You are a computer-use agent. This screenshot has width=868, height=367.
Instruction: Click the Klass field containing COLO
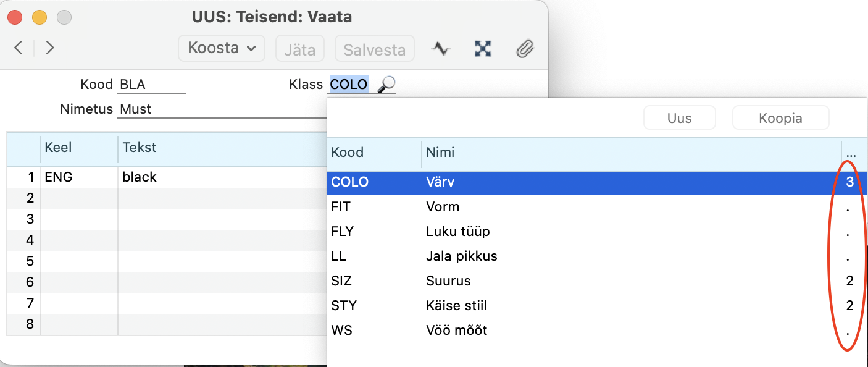(349, 85)
